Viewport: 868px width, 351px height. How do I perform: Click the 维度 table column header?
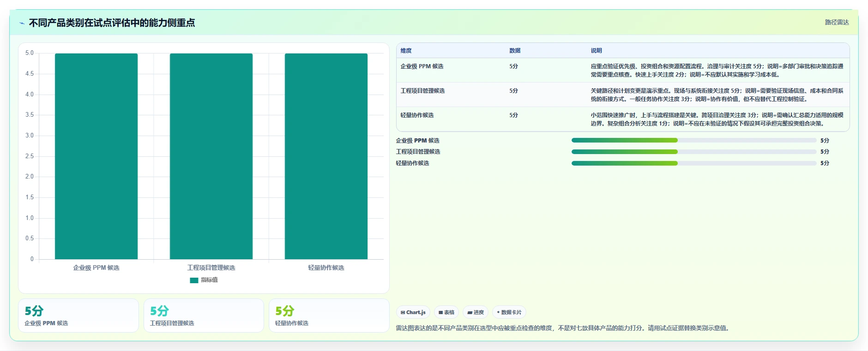[x=406, y=51]
